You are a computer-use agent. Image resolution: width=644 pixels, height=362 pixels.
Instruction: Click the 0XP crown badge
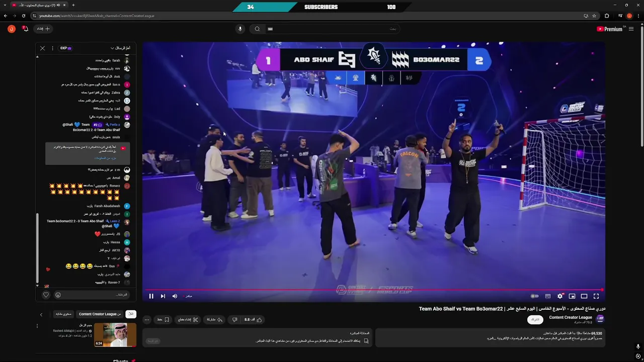[x=65, y=48]
